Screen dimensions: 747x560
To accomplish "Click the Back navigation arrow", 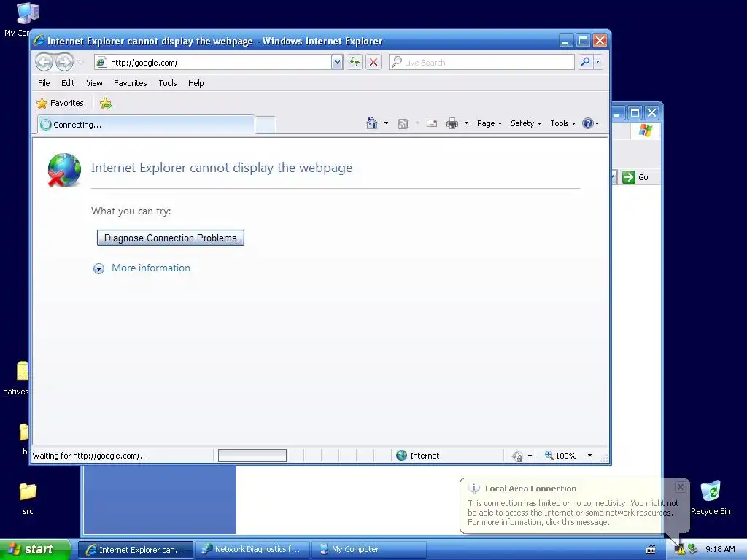I will [44, 62].
